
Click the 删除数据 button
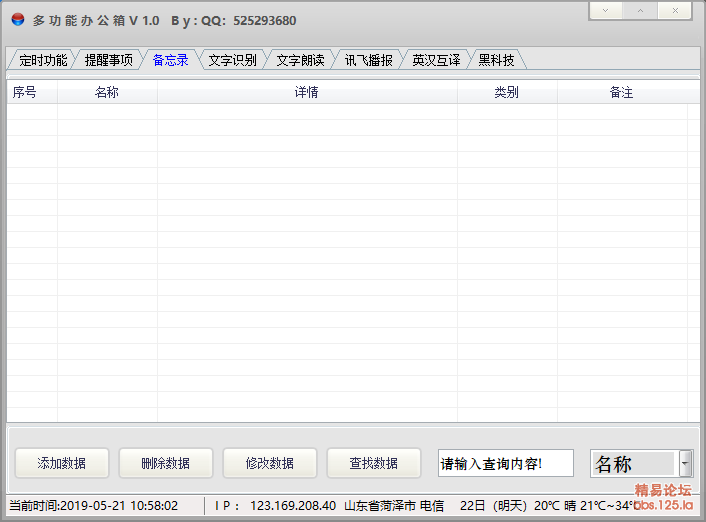(x=166, y=463)
